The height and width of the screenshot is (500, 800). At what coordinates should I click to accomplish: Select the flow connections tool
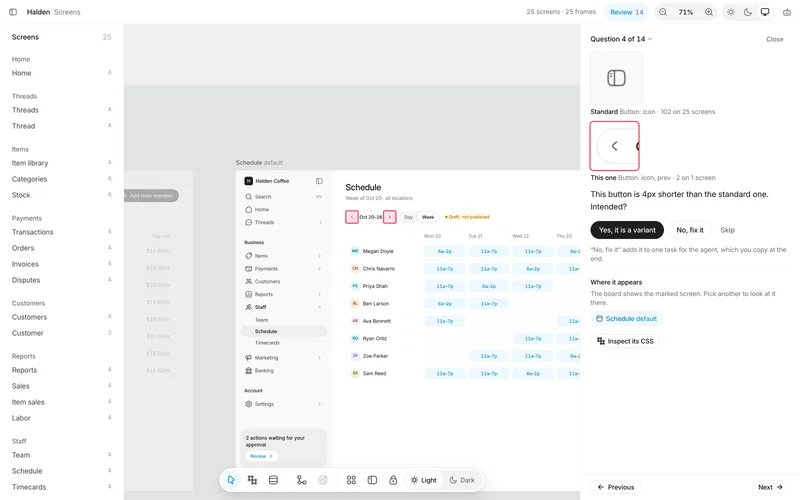(302, 480)
